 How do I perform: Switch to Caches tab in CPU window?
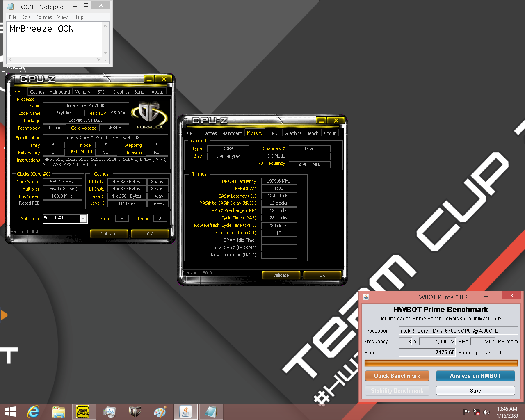click(37, 92)
